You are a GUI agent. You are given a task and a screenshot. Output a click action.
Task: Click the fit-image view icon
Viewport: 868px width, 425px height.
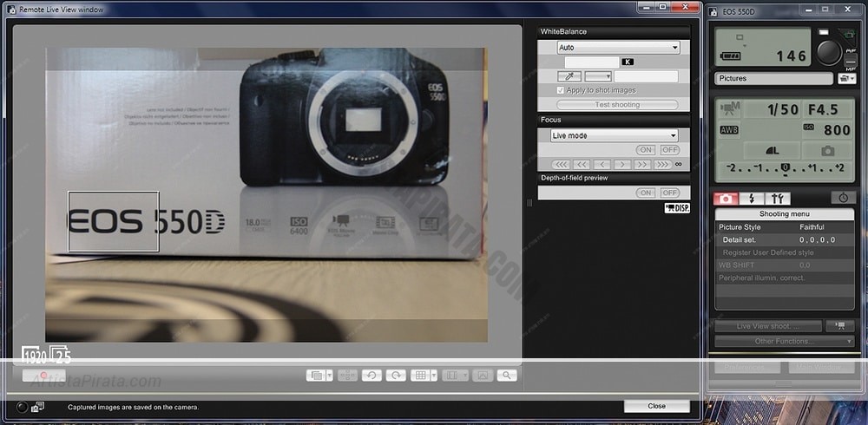483,376
